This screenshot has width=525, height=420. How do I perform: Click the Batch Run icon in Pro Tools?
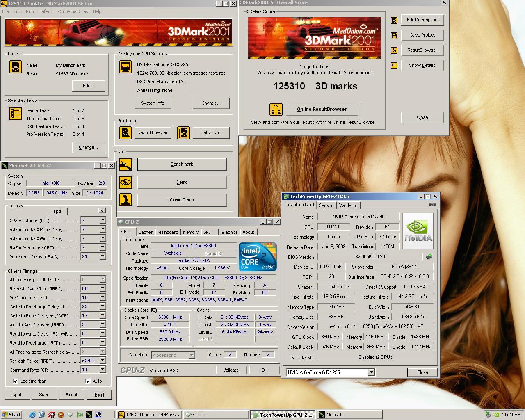pyautogui.click(x=183, y=132)
